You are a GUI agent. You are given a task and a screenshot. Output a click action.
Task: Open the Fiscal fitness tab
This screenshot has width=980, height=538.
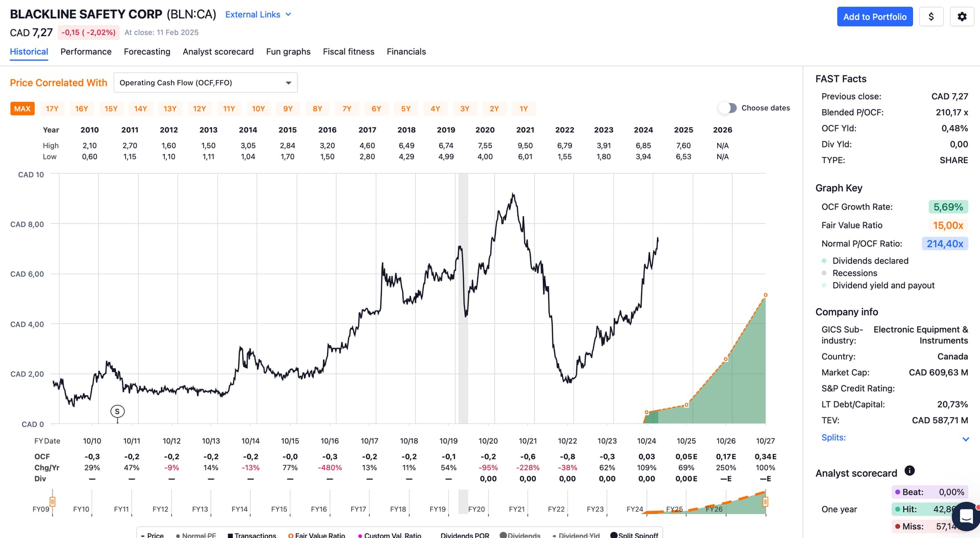tap(349, 52)
